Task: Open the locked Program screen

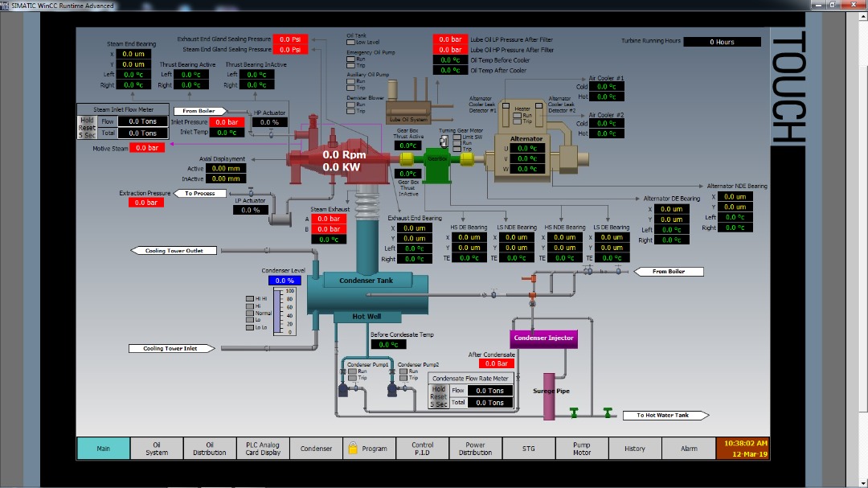Action: tap(369, 448)
